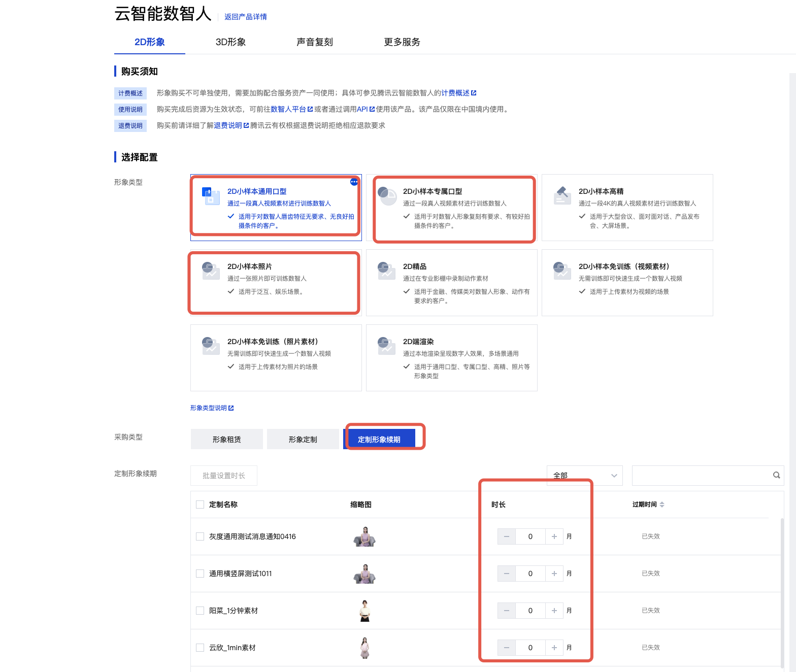This screenshot has width=796, height=672.
Task: Click the 计费概述 tag label
Action: pyautogui.click(x=130, y=93)
